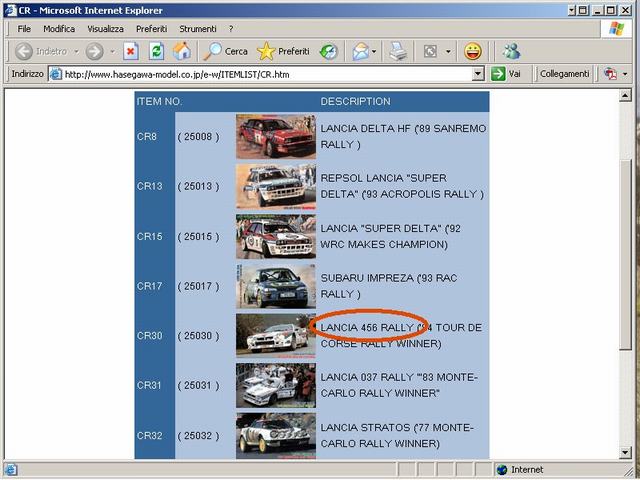Click the ( 25008 ) code
Screen dimensions: 640x480
198,137
